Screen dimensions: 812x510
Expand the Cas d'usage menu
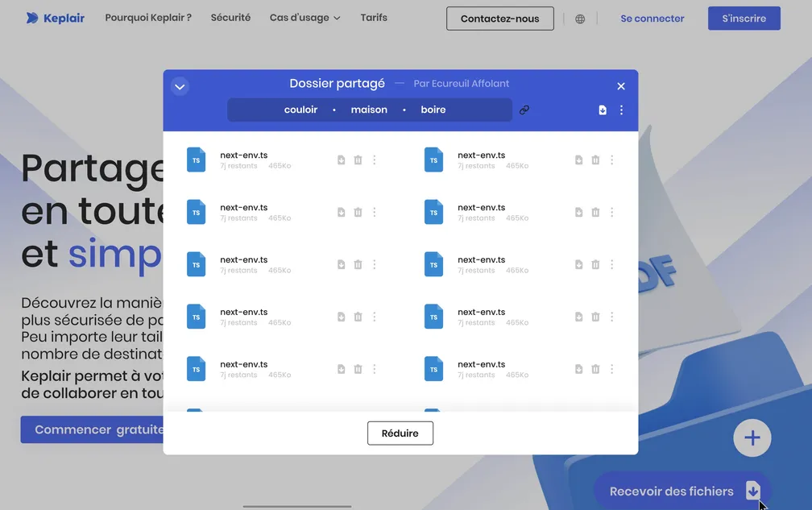pyautogui.click(x=304, y=18)
